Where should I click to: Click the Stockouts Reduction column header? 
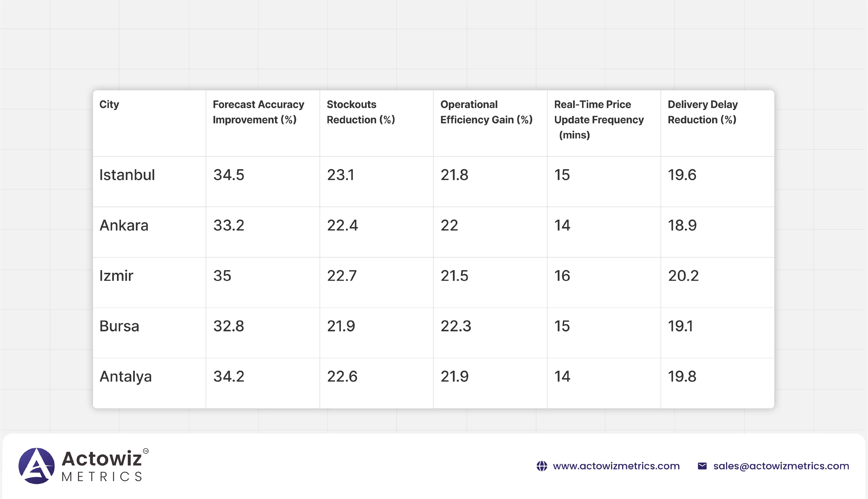click(361, 112)
